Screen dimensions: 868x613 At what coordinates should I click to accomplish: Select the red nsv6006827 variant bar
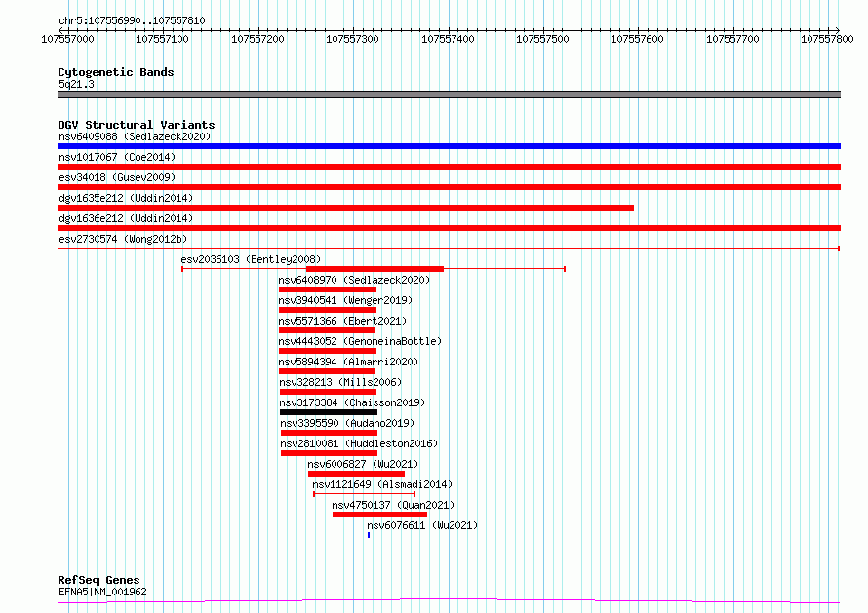pos(357,474)
